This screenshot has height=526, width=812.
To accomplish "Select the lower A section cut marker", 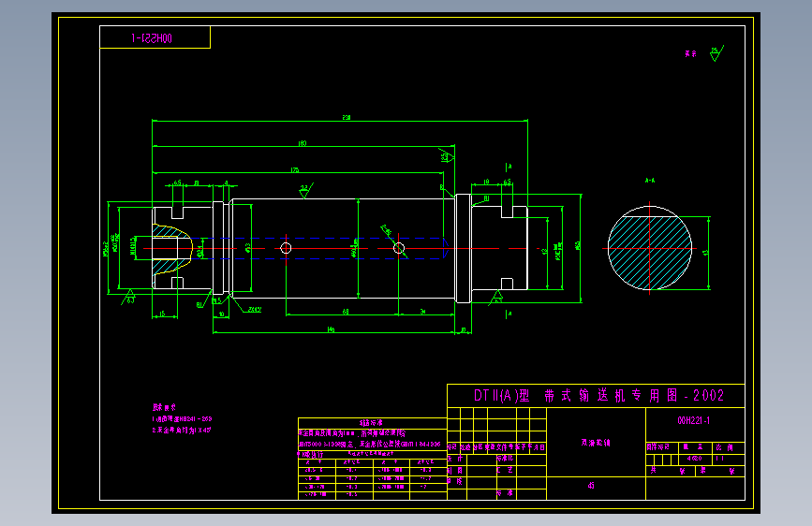I will tap(509, 314).
